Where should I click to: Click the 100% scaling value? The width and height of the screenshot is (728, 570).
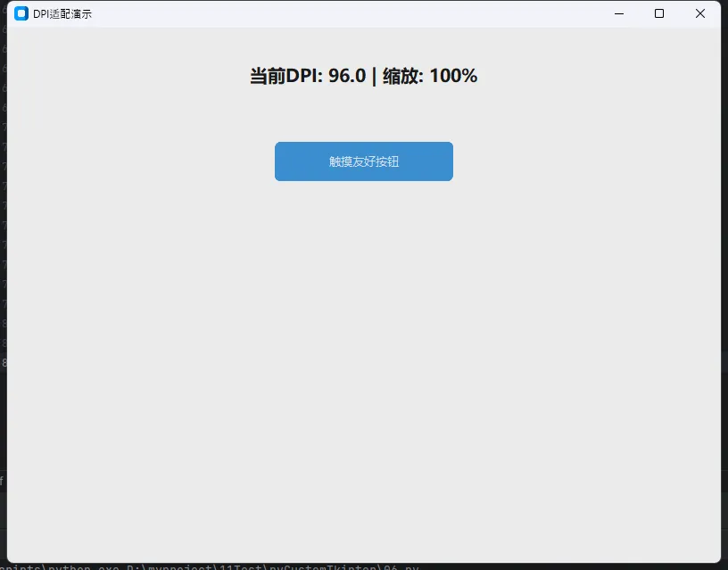click(x=453, y=77)
